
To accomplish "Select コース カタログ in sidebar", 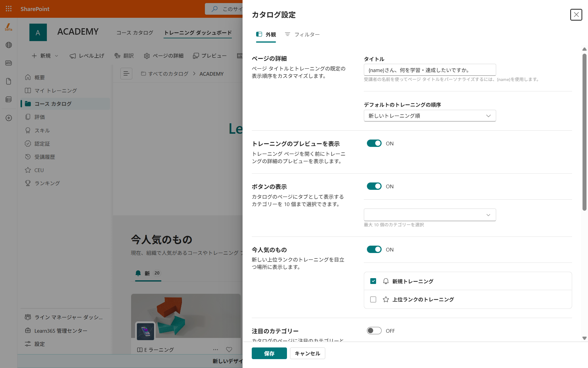I will [x=65, y=104].
